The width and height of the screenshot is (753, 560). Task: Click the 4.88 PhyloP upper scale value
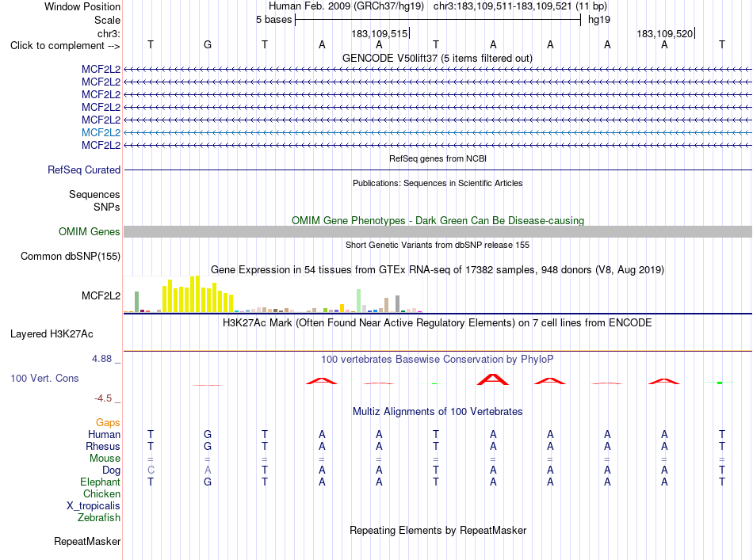click(101, 359)
